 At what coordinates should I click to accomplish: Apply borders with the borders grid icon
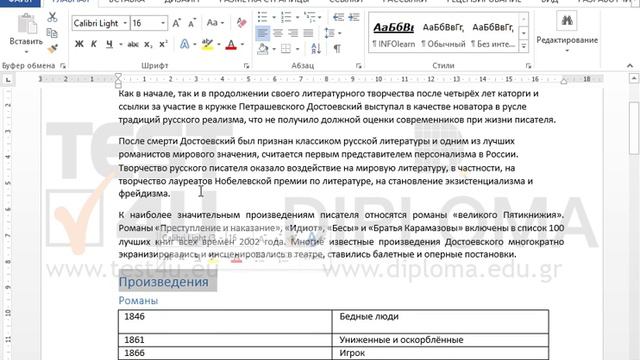point(286,49)
